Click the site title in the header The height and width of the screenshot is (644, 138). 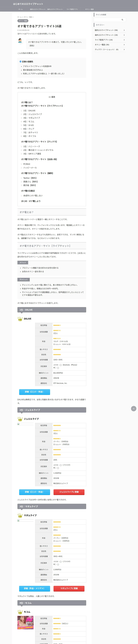(x=28, y=4)
